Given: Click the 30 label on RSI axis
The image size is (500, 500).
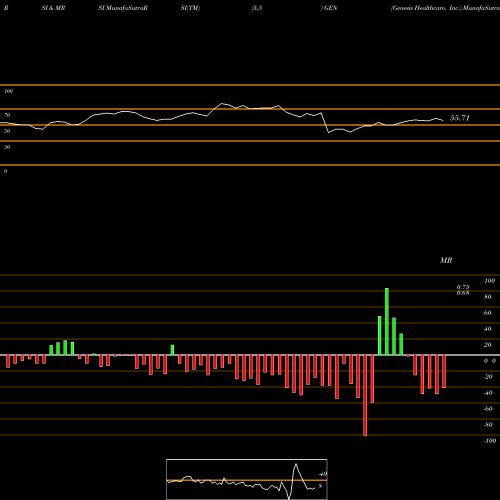Looking at the screenshot, I should tap(7, 147).
